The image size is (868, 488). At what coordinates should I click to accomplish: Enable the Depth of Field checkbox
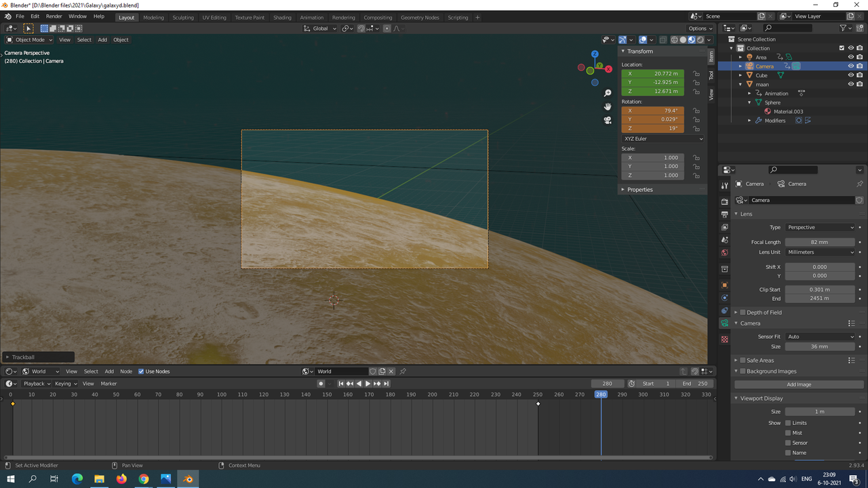743,312
